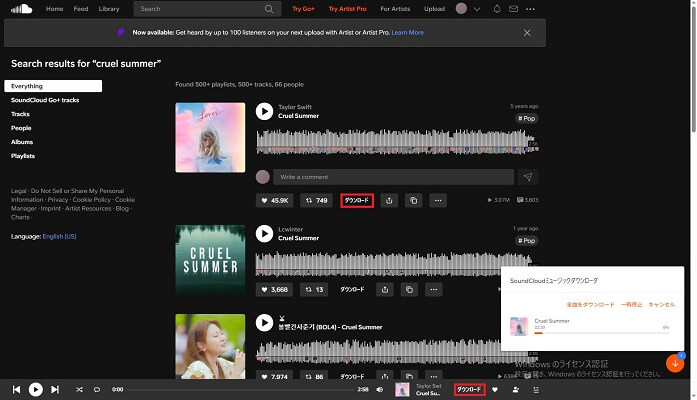Open the notifications bell
Viewport: 697px width, 400px height.
(x=497, y=9)
